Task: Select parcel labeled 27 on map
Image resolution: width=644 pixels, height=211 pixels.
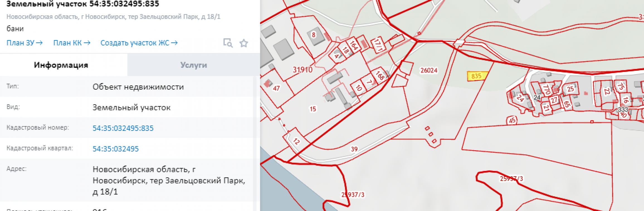Action: coord(554,100)
